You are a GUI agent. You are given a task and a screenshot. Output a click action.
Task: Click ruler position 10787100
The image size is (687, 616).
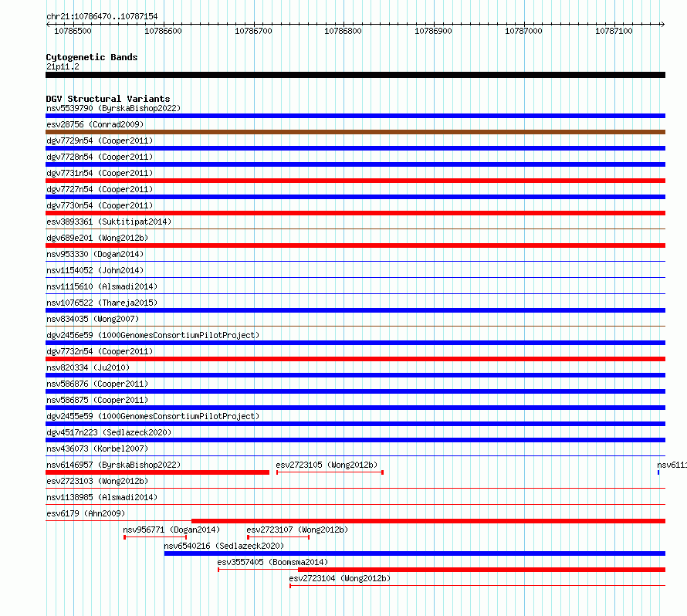click(x=614, y=31)
